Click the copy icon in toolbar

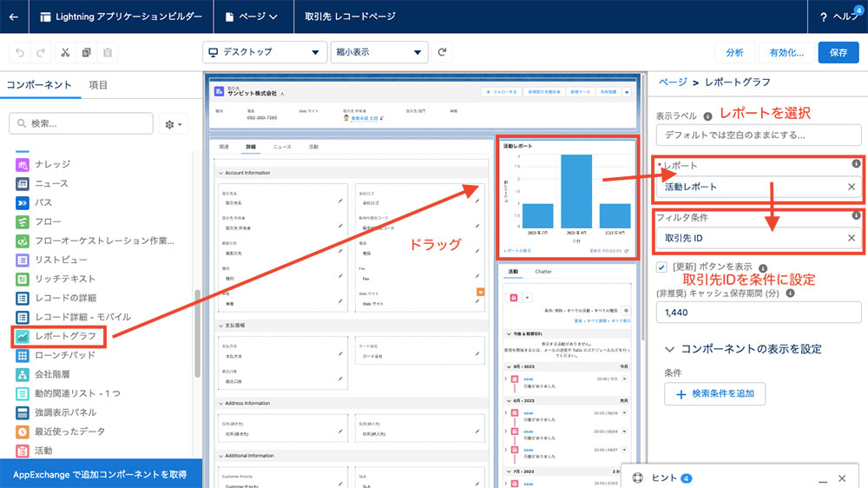pos(86,52)
